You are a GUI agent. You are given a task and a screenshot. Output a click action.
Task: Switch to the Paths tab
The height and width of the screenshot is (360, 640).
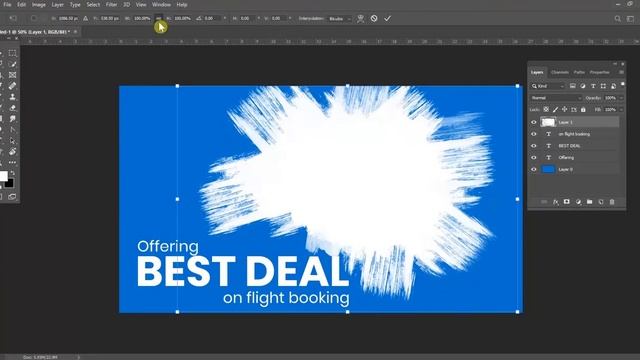tap(579, 72)
